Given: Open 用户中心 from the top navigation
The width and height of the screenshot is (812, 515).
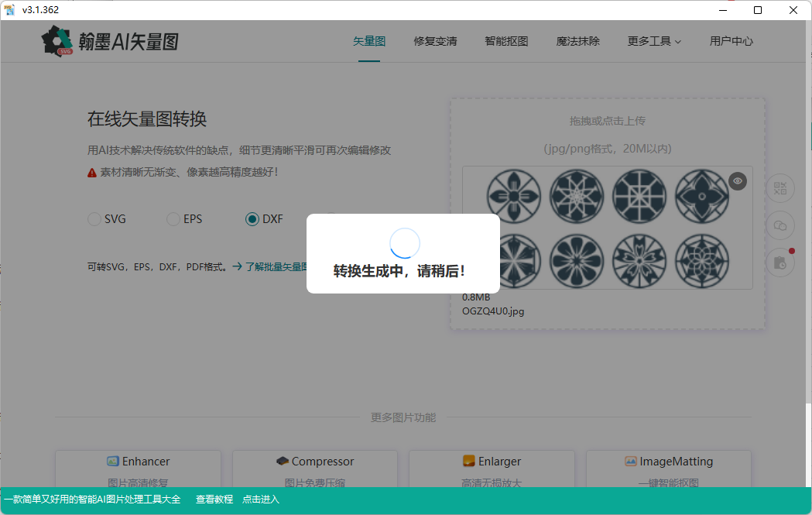Looking at the screenshot, I should pos(731,42).
